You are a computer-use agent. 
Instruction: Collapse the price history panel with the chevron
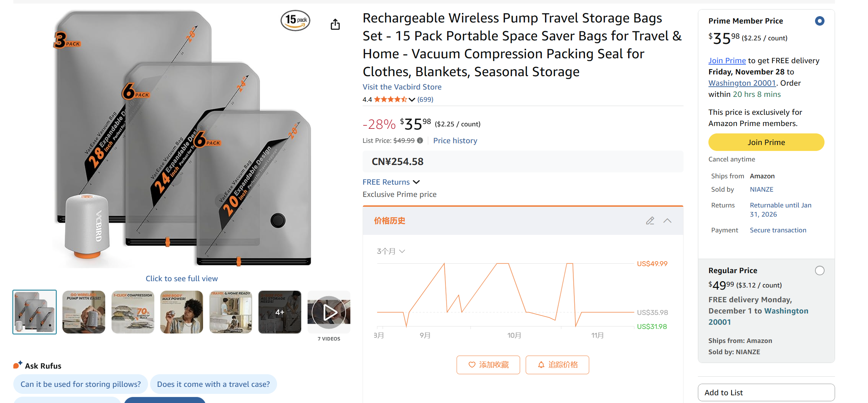pyautogui.click(x=667, y=220)
